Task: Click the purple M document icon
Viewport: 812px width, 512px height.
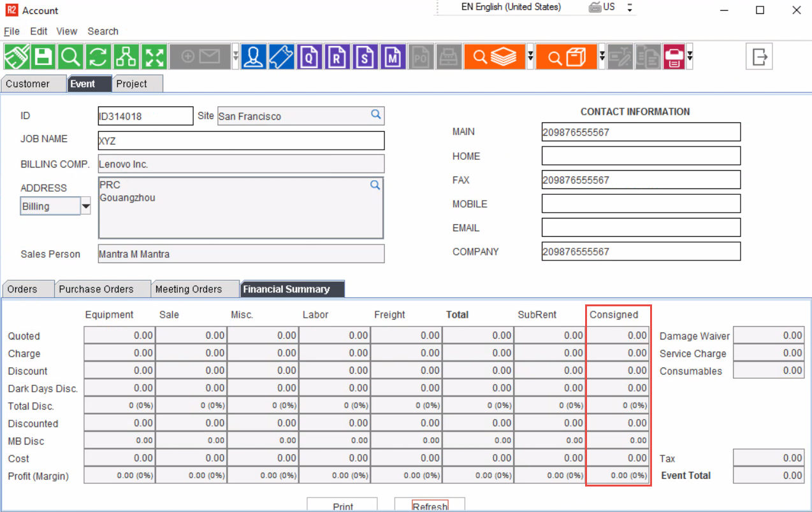Action: pos(393,57)
